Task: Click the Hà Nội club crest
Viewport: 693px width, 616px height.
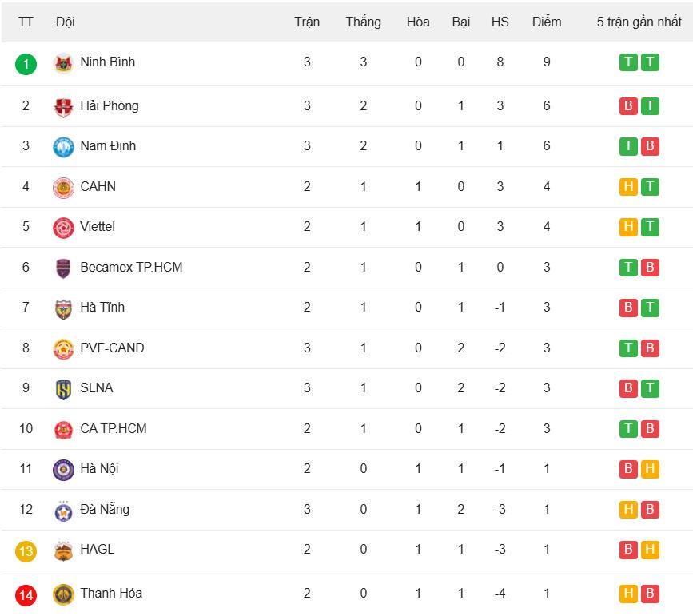Action: 63,470
